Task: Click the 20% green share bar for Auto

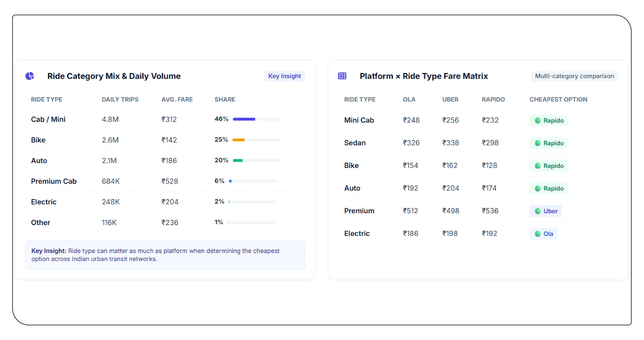Action: click(x=257, y=160)
